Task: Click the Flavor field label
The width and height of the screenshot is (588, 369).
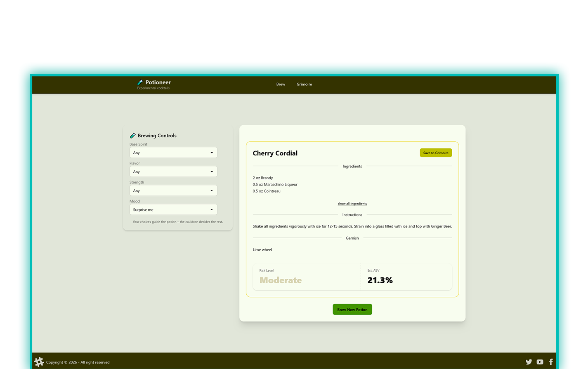Action: click(x=135, y=163)
